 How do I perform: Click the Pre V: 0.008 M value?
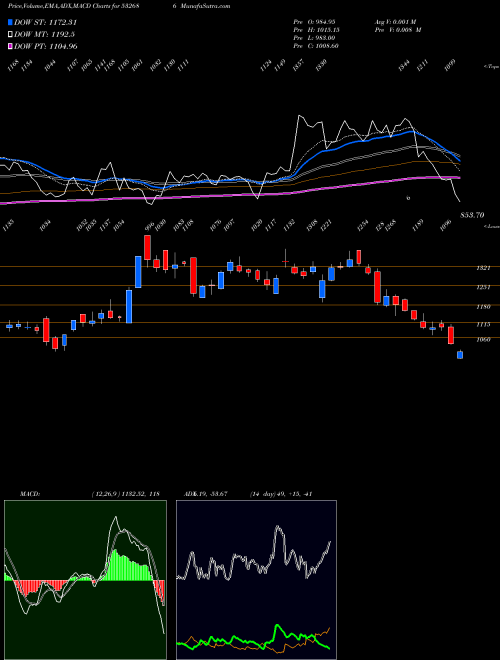pos(398,30)
